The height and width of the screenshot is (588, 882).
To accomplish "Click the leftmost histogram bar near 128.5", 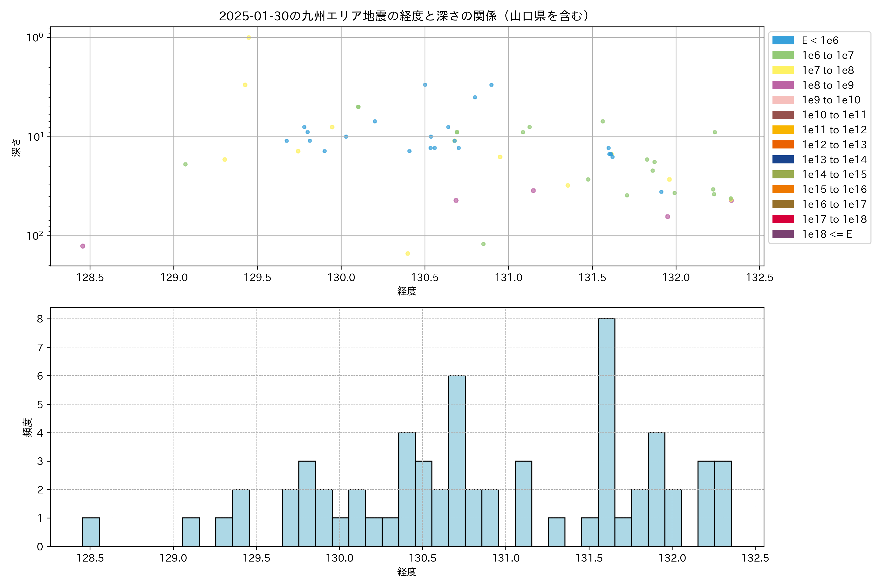I will pos(91,532).
